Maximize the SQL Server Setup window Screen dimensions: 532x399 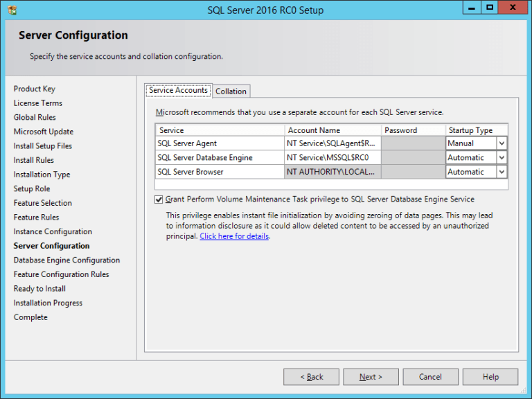[x=489, y=8]
